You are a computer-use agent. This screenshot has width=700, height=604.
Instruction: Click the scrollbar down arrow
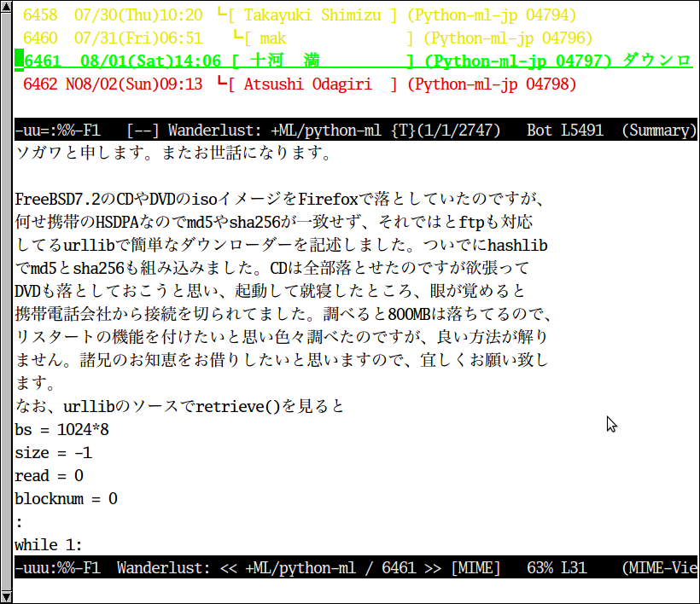[6, 597]
